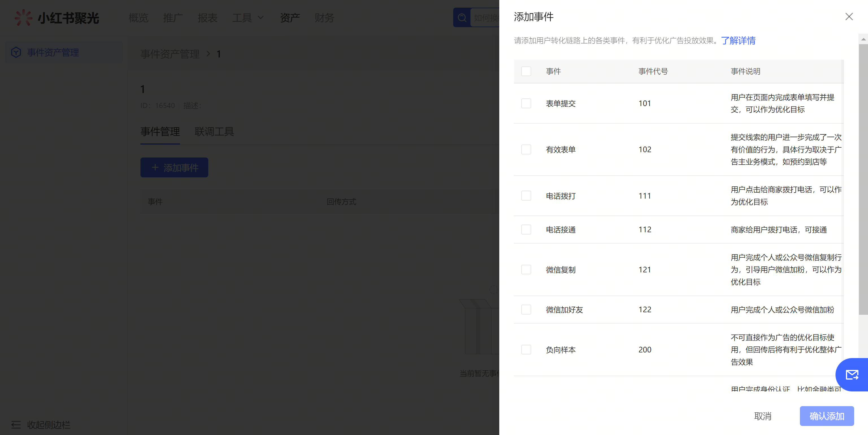Click event code 112
The height and width of the screenshot is (435, 868).
click(645, 230)
